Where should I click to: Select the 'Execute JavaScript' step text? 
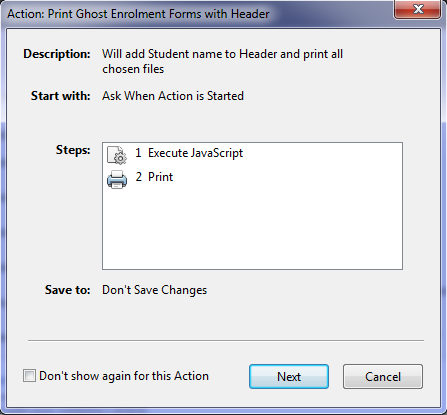(x=195, y=153)
